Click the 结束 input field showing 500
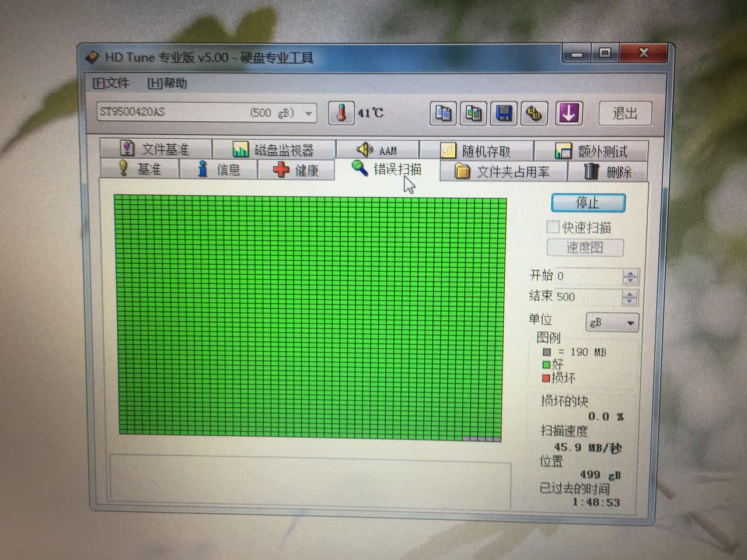Viewport: 747px width, 560px height. 588,297
